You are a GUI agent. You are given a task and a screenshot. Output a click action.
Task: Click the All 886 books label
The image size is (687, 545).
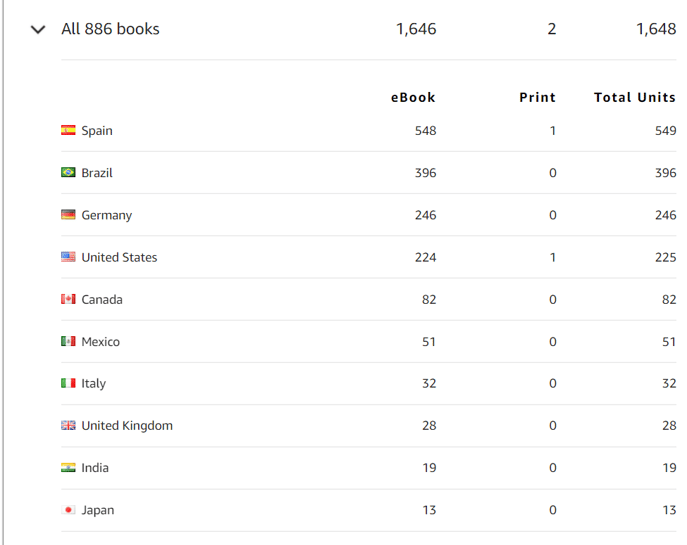110,29
